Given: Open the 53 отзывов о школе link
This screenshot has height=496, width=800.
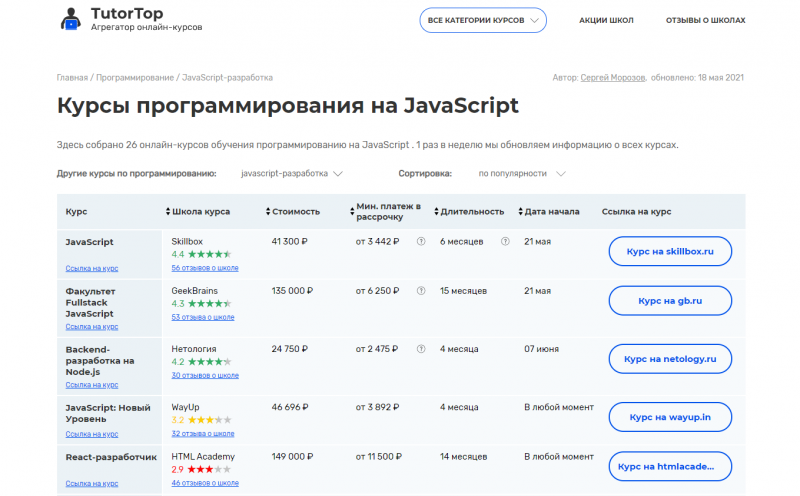Looking at the screenshot, I should click(x=203, y=317).
